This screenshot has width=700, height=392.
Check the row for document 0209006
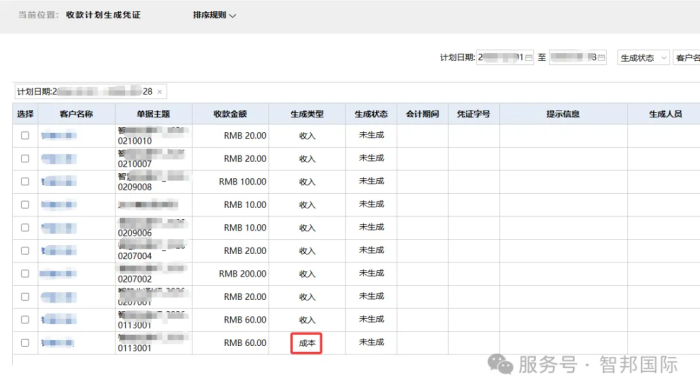[x=25, y=228]
